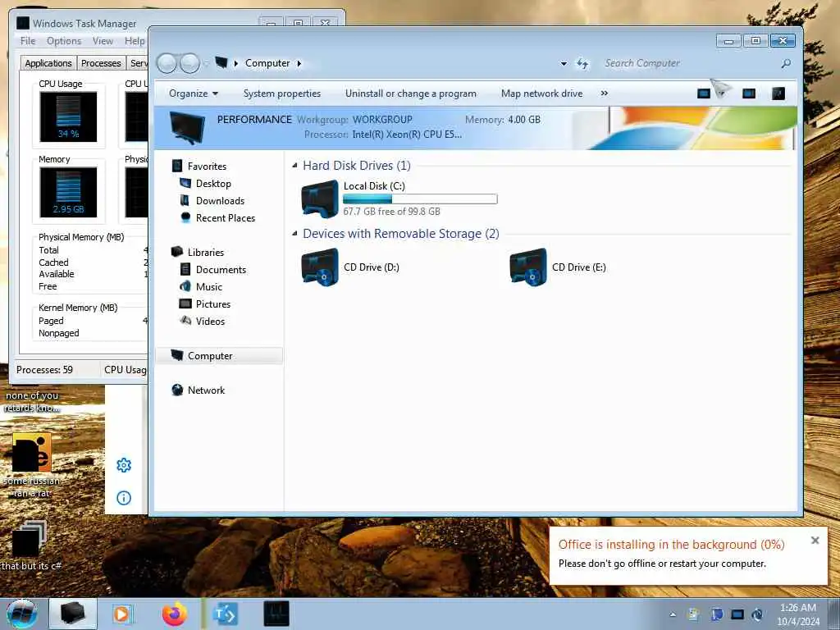Select Downloads under Favorites
Screen dimensions: 840x630
[x=220, y=200]
